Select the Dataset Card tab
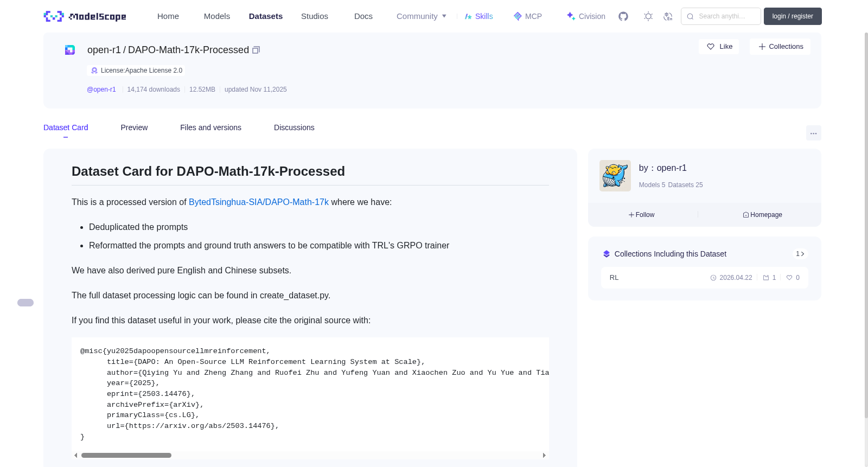 tap(66, 127)
